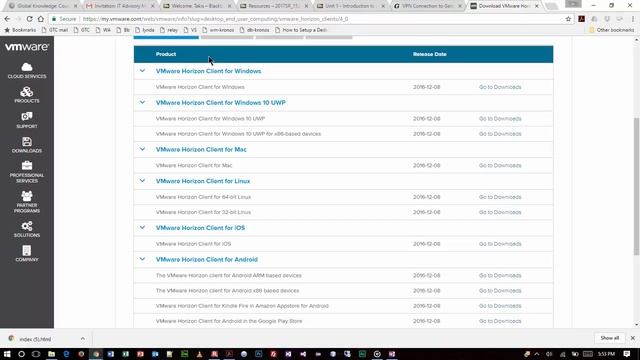Click the taskbar clock showing 3:53 PM

607,354
